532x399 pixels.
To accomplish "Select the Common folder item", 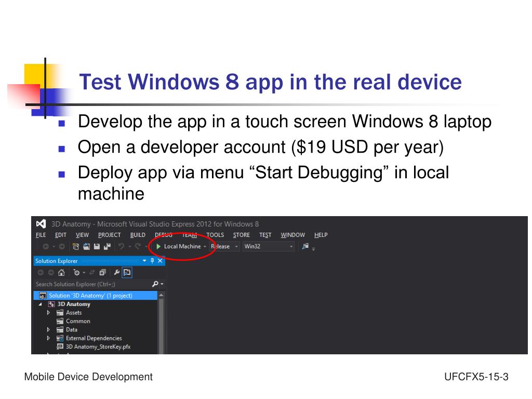I will 73,321.
